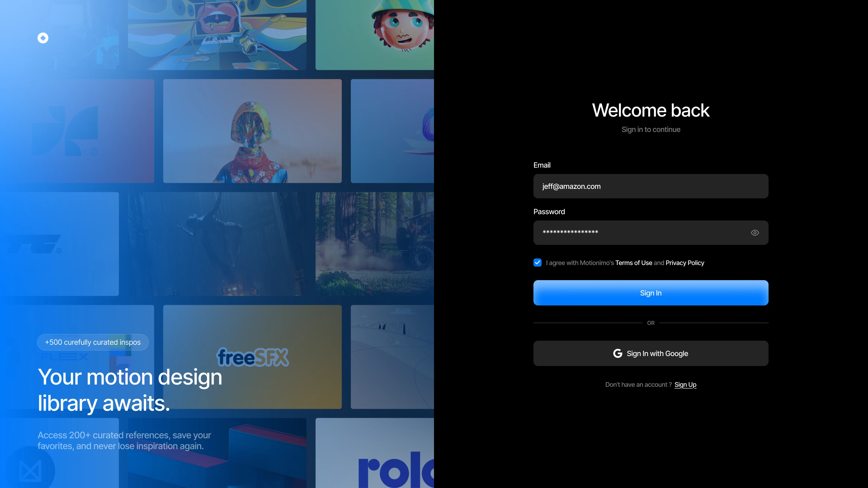Click the Email field label
Image resolution: width=868 pixels, height=488 pixels.
tap(542, 165)
